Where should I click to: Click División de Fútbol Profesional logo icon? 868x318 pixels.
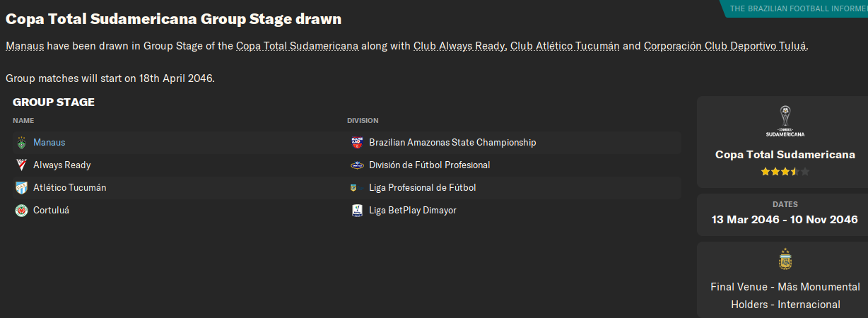point(357,165)
